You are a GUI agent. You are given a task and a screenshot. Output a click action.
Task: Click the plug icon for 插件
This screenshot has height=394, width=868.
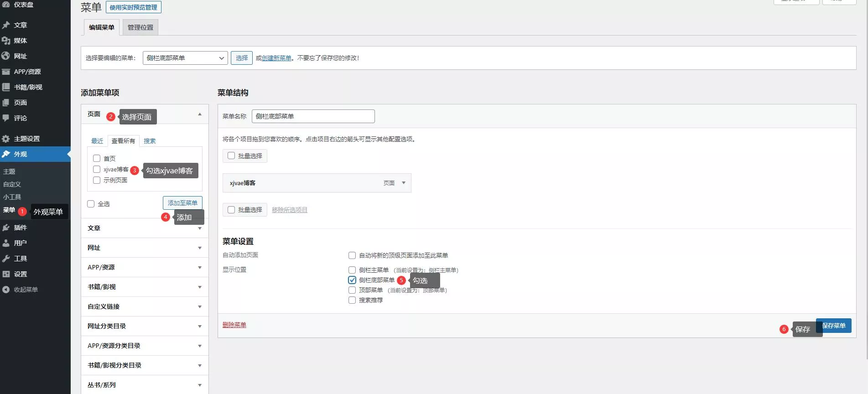pos(6,228)
